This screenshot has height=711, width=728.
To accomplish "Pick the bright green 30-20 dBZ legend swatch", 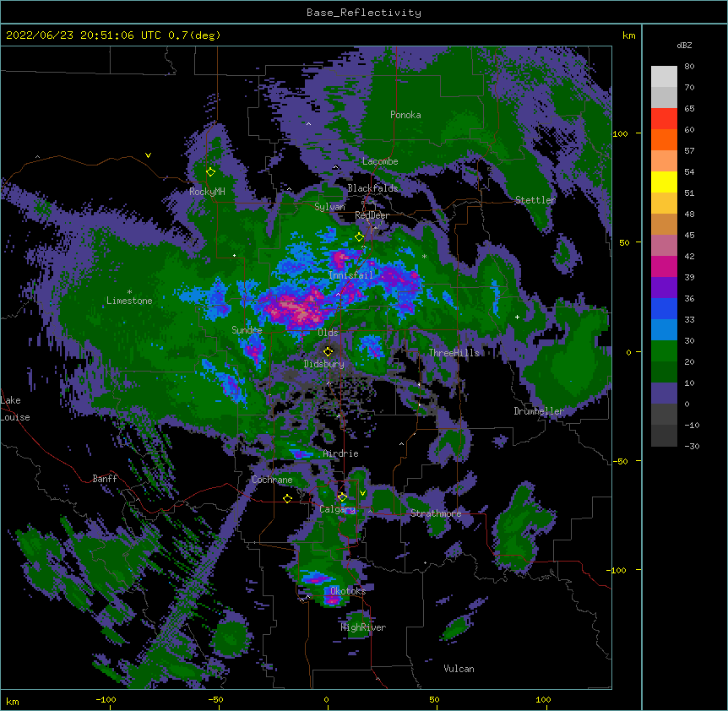I will point(664,351).
